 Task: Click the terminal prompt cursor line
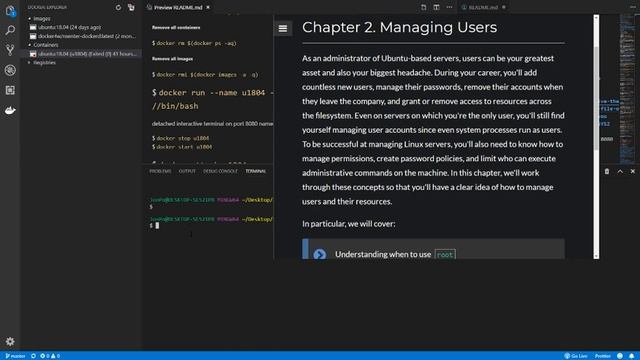[x=155, y=225]
